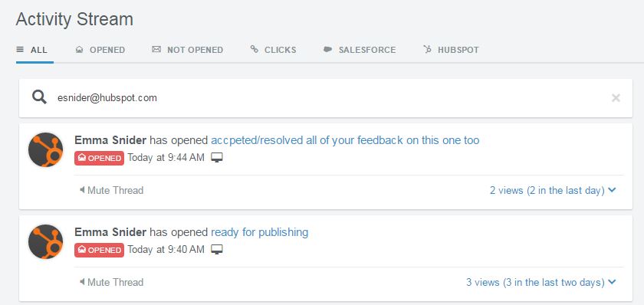Switch to the ALL tab

(32, 50)
